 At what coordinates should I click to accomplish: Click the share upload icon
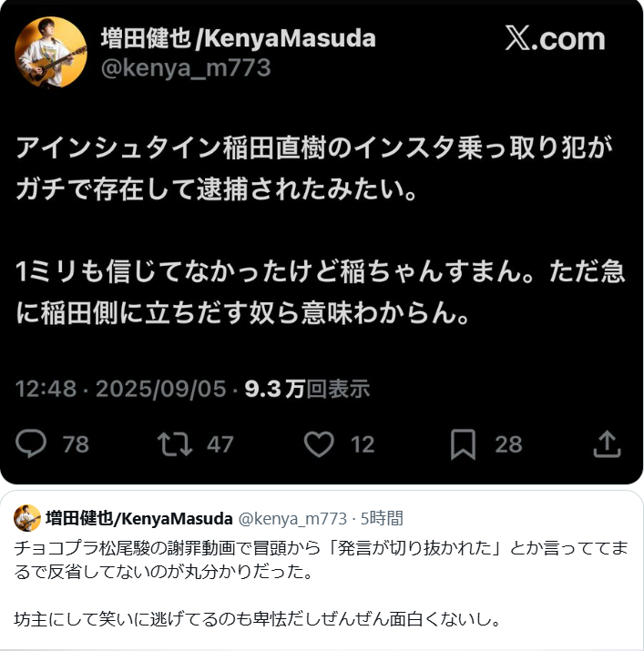coord(607,443)
